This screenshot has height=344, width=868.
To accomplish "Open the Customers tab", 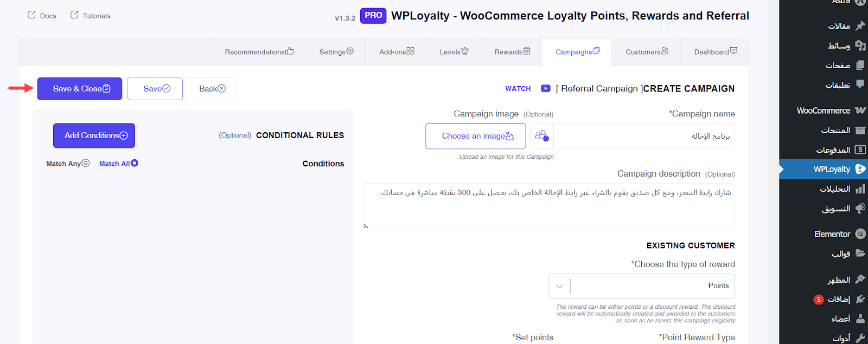I will point(646,52).
